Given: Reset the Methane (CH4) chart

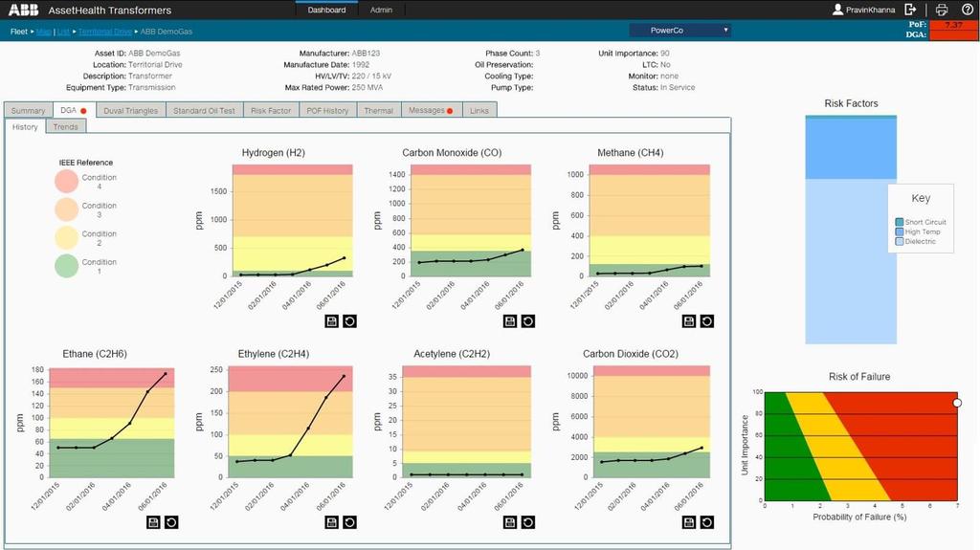Looking at the screenshot, I should point(707,321).
